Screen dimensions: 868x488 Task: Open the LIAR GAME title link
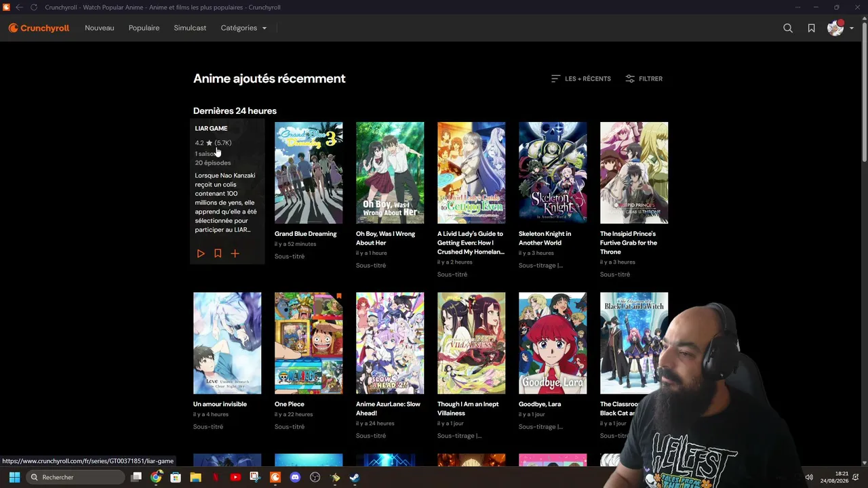(x=211, y=128)
